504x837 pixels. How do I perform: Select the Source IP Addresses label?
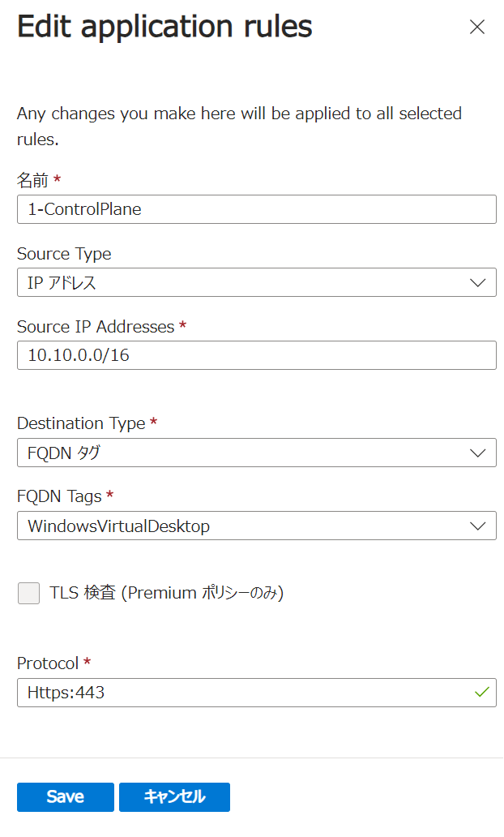96,327
